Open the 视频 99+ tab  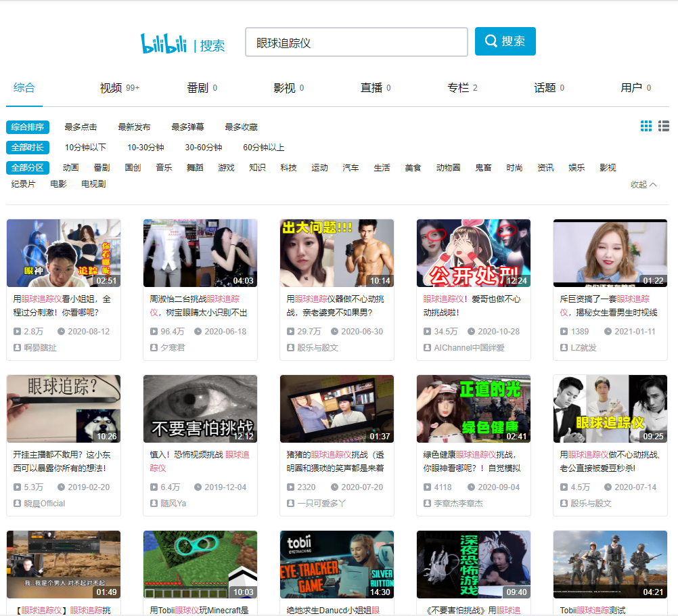[x=120, y=88]
